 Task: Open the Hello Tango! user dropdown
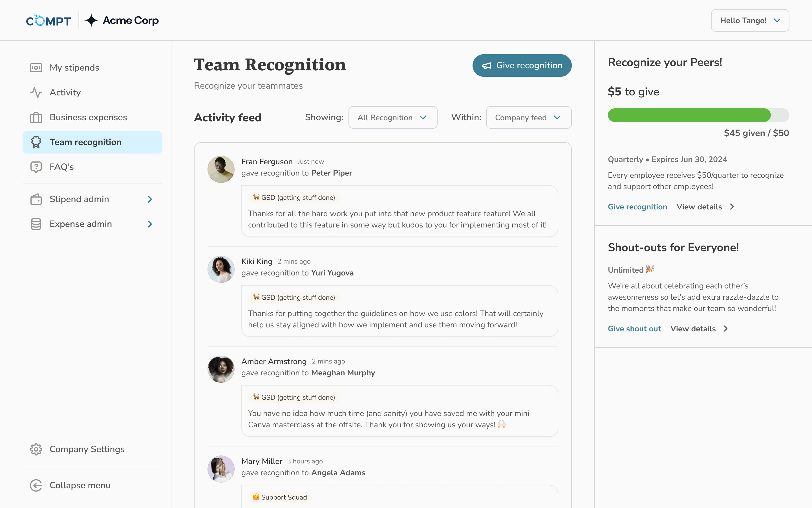coord(750,21)
